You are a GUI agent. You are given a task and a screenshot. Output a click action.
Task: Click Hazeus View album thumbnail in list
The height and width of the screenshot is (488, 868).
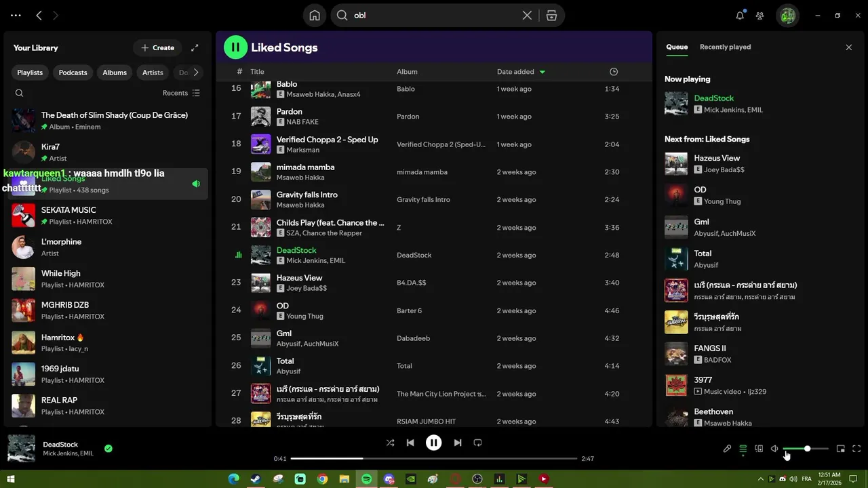[x=261, y=283]
